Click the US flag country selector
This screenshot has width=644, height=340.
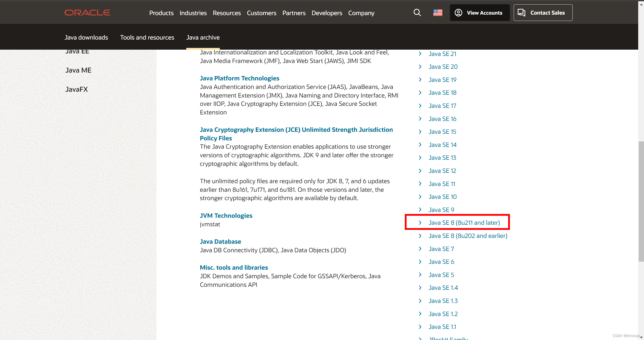pyautogui.click(x=438, y=13)
